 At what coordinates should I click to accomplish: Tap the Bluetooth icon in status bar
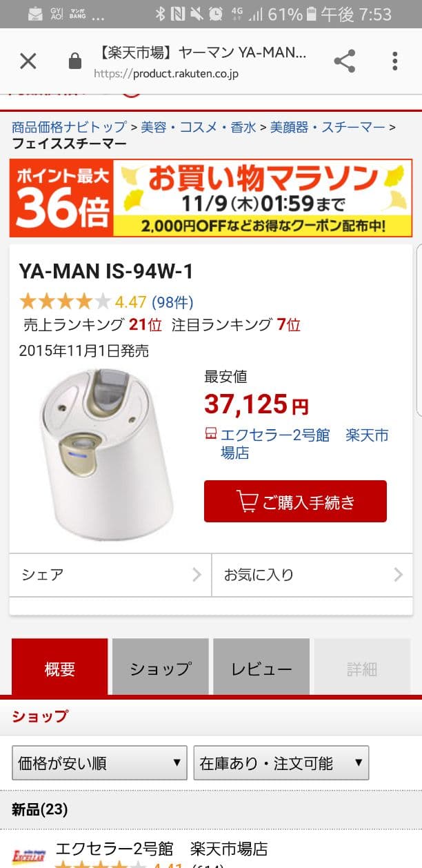click(x=159, y=14)
